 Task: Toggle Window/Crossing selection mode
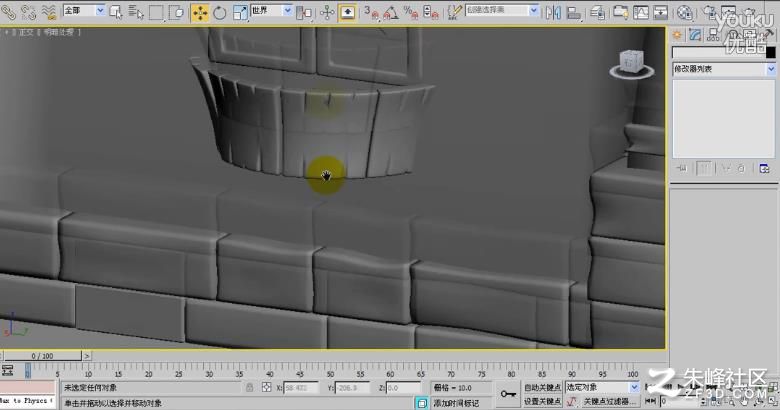coord(176,12)
